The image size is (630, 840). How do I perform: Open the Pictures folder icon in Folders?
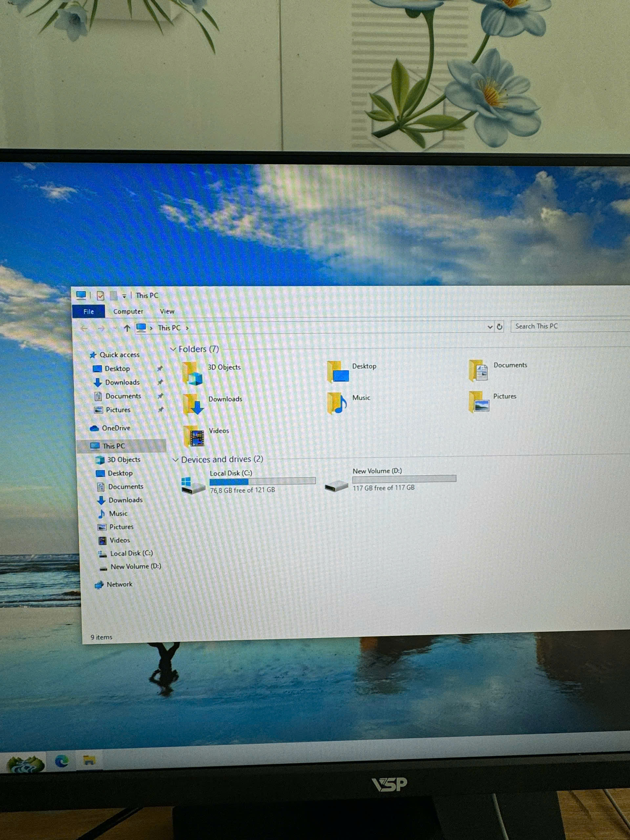click(479, 401)
